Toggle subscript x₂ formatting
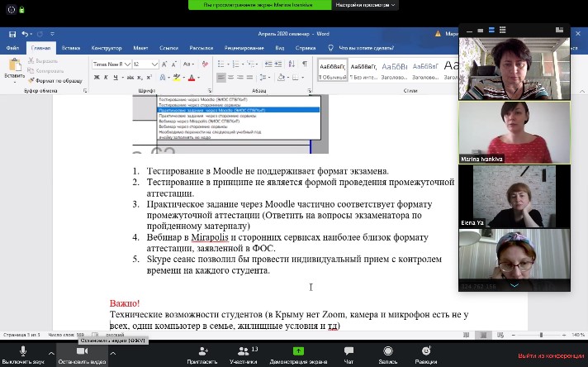The image size is (588, 367). tap(140, 78)
